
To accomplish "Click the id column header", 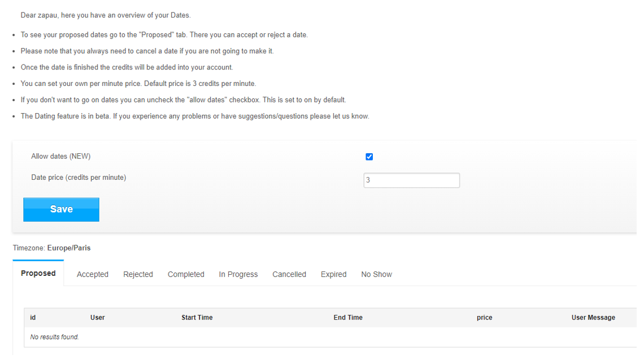I will pyautogui.click(x=33, y=318).
